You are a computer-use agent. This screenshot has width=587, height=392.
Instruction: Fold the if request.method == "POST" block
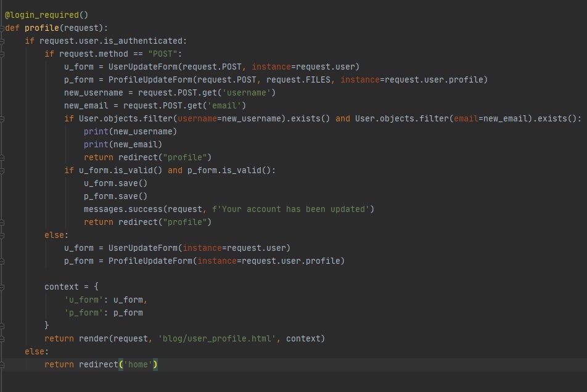[x=2, y=54]
